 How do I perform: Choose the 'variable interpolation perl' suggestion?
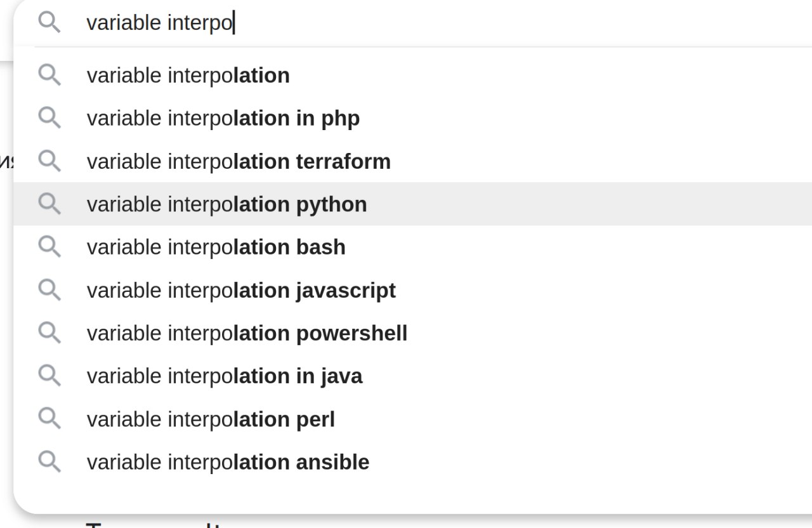(x=412, y=419)
